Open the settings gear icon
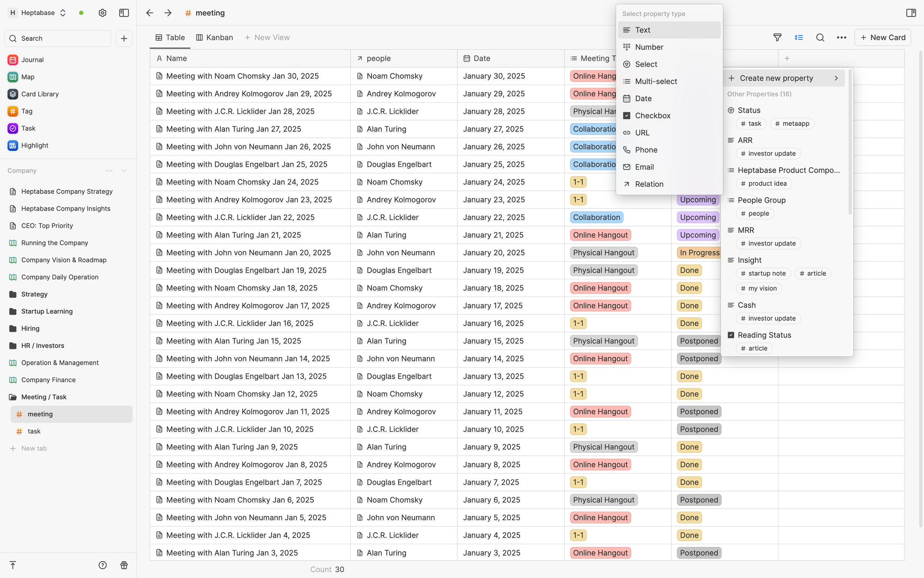This screenshot has width=924, height=578. click(103, 13)
